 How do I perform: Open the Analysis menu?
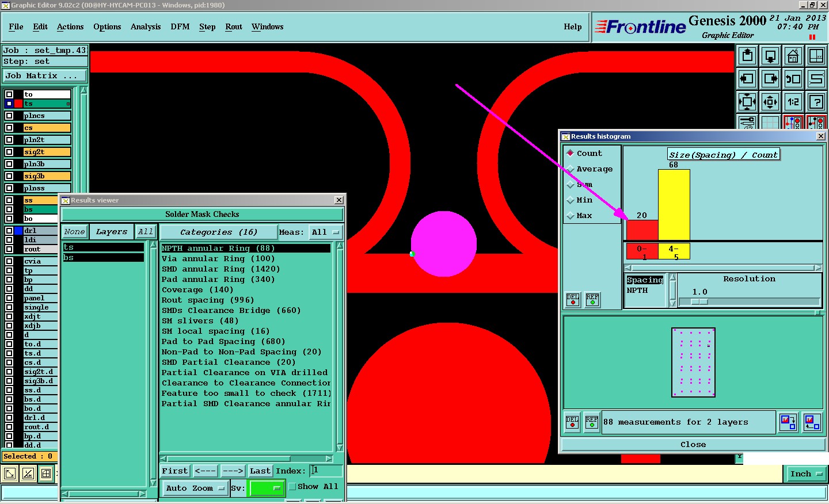[146, 26]
